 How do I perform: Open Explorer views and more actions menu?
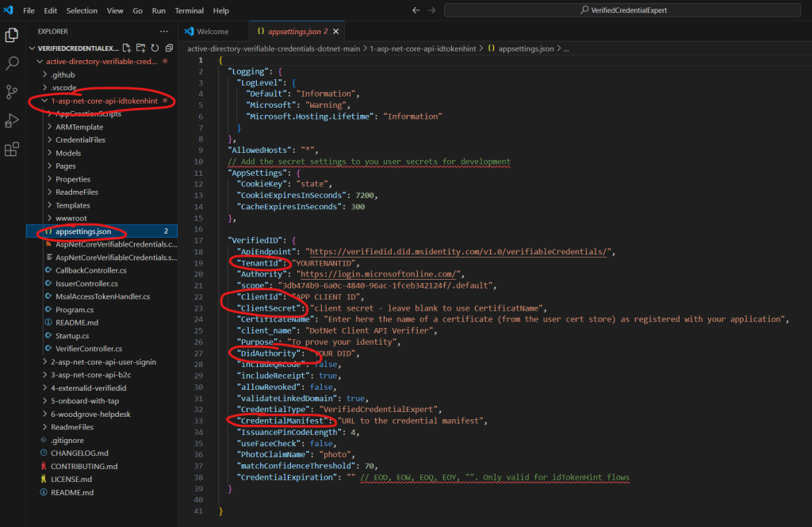[x=164, y=31]
